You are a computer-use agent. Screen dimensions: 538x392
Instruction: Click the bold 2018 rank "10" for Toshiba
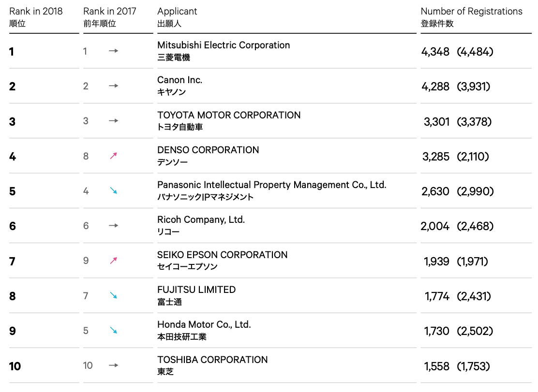(15, 366)
